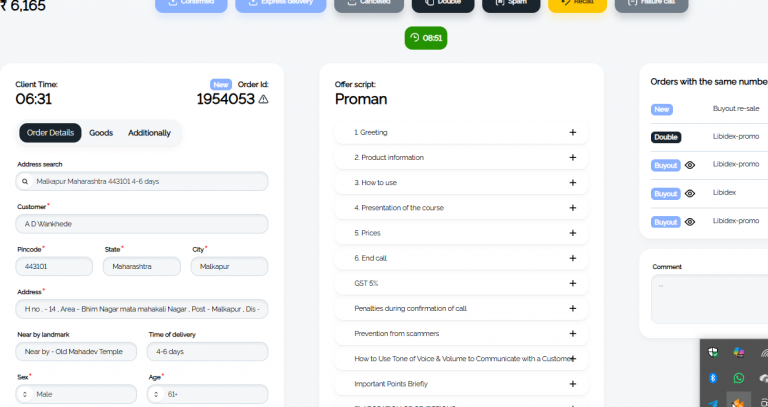The height and width of the screenshot is (407, 768).
Task: Expand Penalties during confirmation of call
Action: tap(461, 309)
